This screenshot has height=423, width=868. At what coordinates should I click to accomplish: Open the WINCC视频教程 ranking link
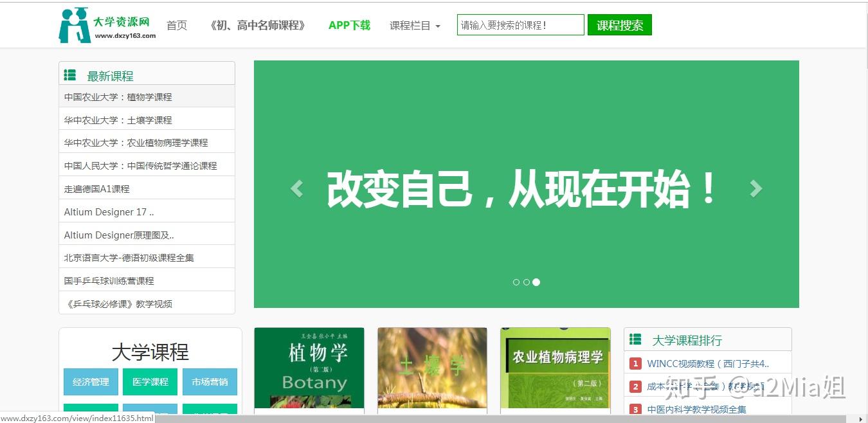point(708,364)
